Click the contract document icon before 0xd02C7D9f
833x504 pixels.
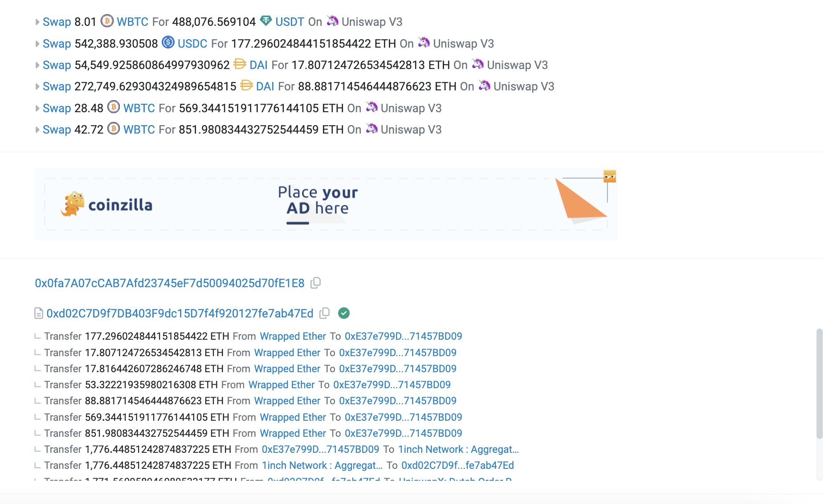tap(39, 313)
